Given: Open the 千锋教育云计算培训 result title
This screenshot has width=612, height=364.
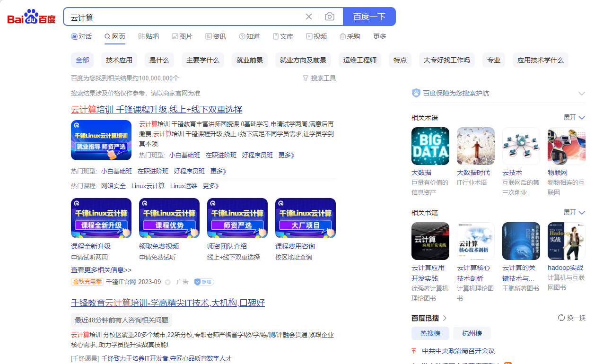Looking at the screenshot, I should pyautogui.click(x=168, y=303).
